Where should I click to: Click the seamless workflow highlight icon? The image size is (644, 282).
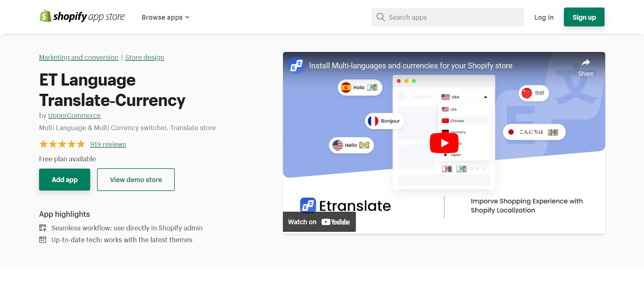click(x=43, y=228)
